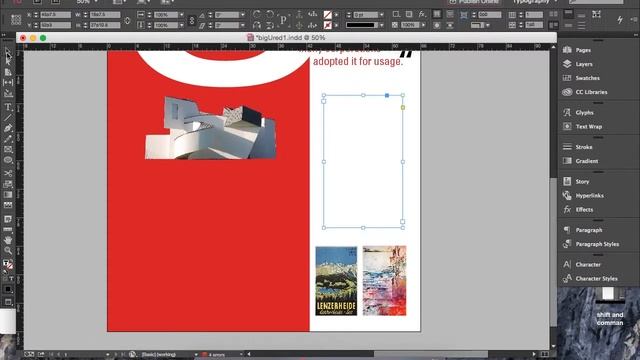Select the Hand tool
The height and width of the screenshot is (360, 640).
(x=8, y=240)
